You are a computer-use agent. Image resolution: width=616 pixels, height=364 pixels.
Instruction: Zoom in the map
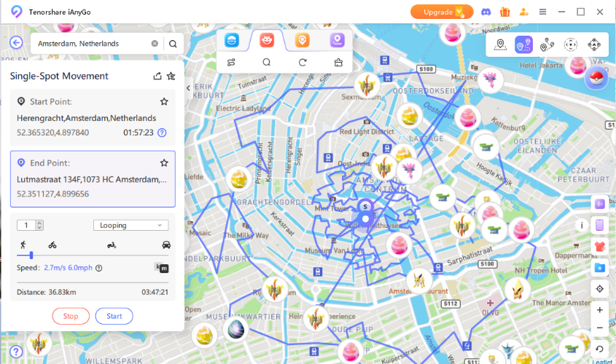(x=599, y=310)
